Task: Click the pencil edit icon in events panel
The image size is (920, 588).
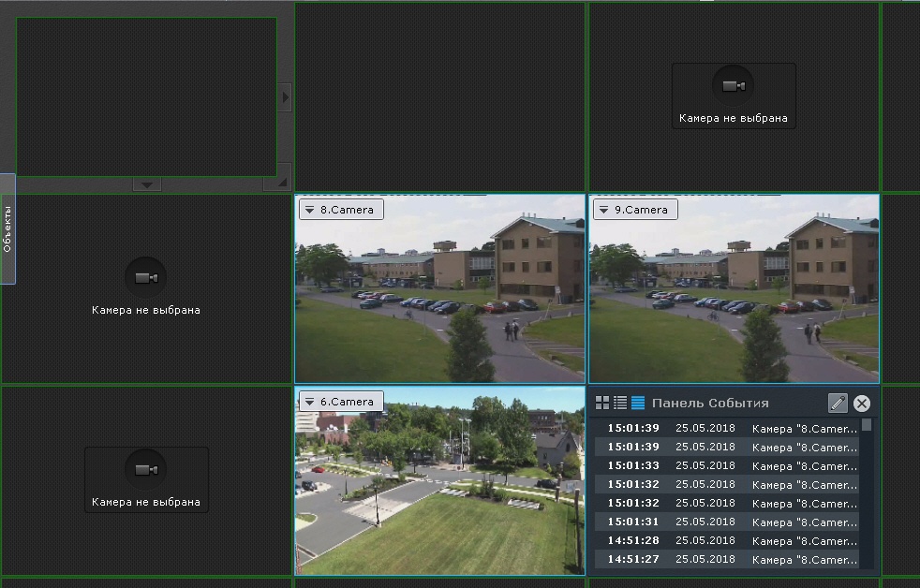Action: 838,404
